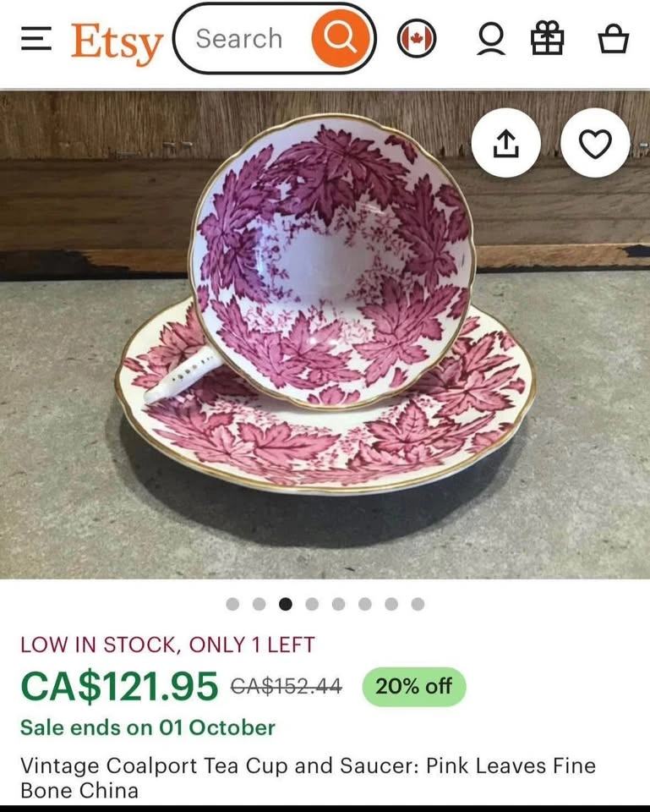Open the hamburger menu
Viewport: 650px width, 812px height.
tap(36, 39)
